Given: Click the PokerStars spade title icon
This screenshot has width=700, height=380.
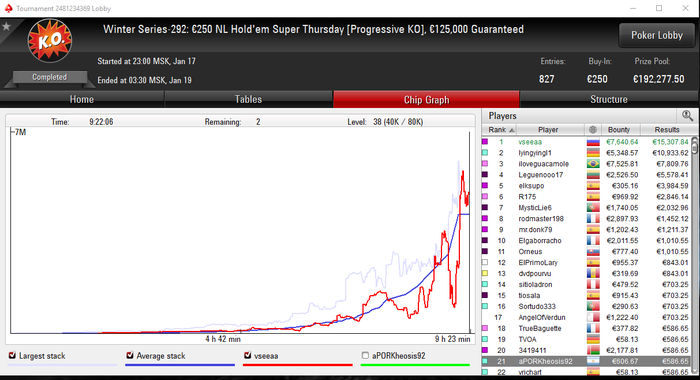Looking at the screenshot, I should (8, 8).
